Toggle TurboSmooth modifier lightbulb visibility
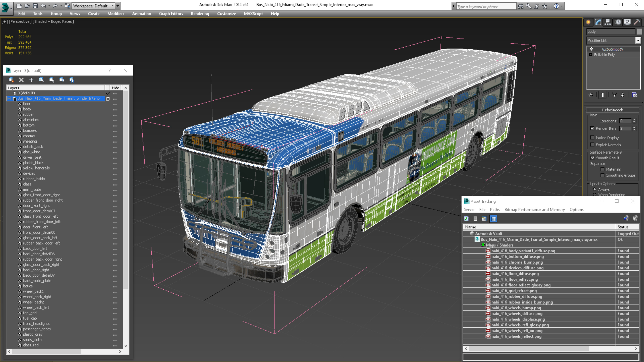The height and width of the screenshot is (362, 644). tap(591, 49)
